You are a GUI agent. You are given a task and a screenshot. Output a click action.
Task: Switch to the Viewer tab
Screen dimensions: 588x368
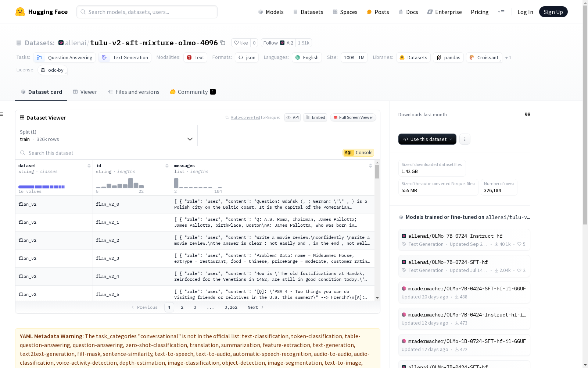[x=85, y=92]
